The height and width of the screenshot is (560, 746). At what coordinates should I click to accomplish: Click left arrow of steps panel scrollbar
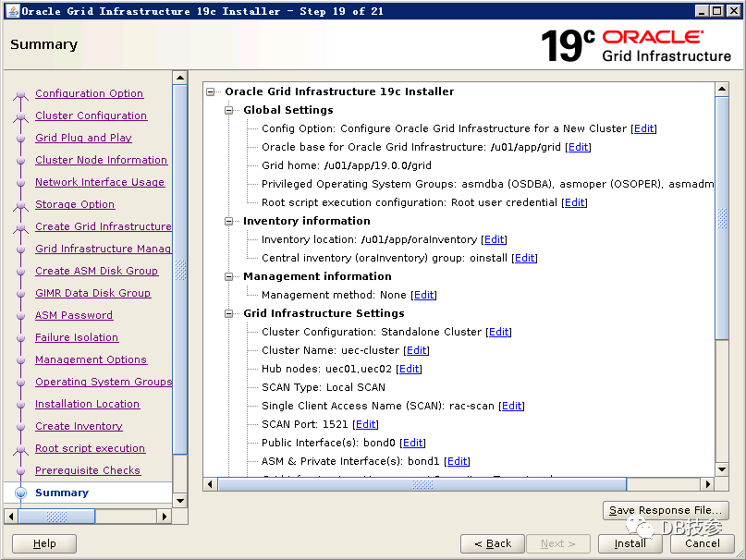point(11,517)
